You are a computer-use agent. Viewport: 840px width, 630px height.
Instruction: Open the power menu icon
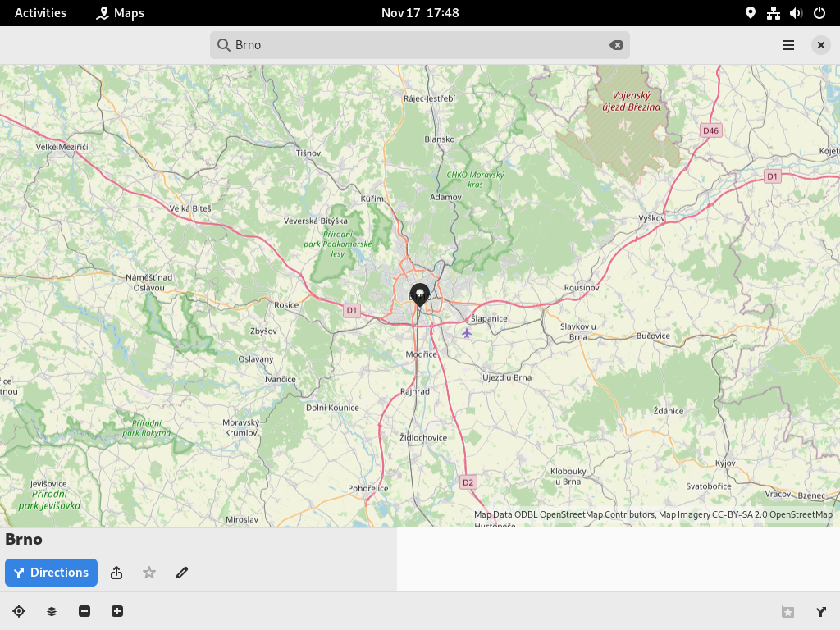[819, 13]
